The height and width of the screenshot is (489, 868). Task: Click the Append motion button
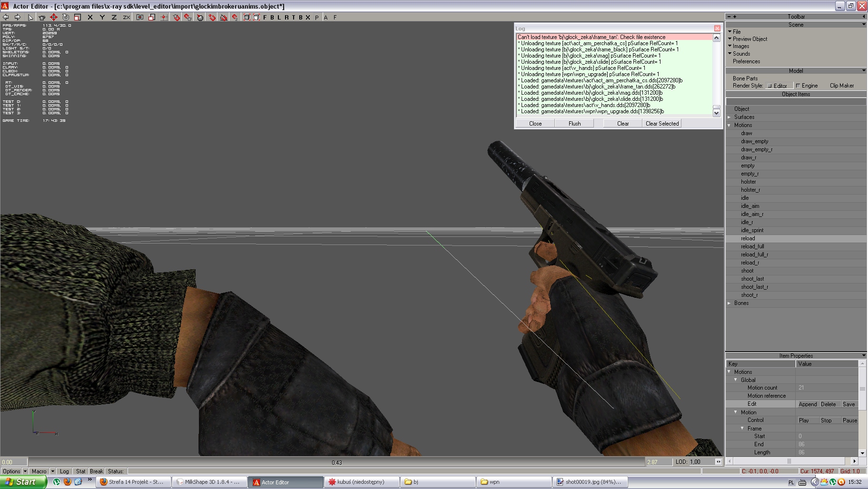808,404
